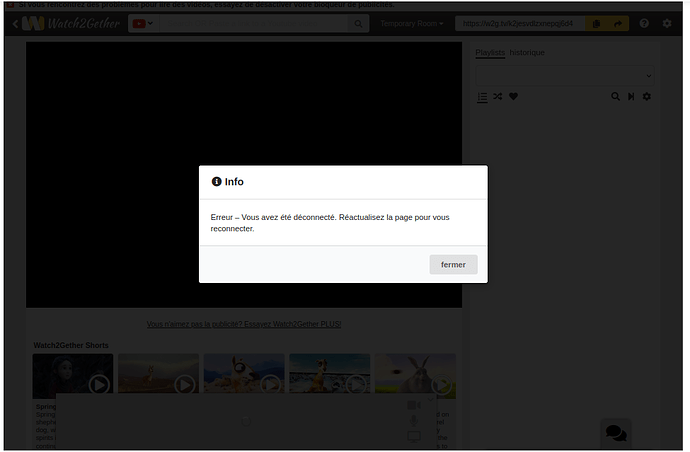
Task: Toggle the microphone icon
Action: pyautogui.click(x=414, y=421)
